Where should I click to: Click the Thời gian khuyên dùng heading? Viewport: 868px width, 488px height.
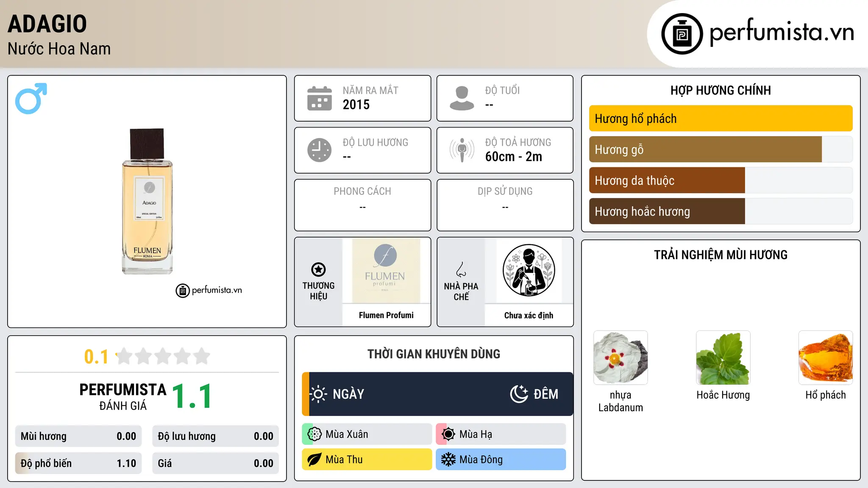tap(434, 354)
